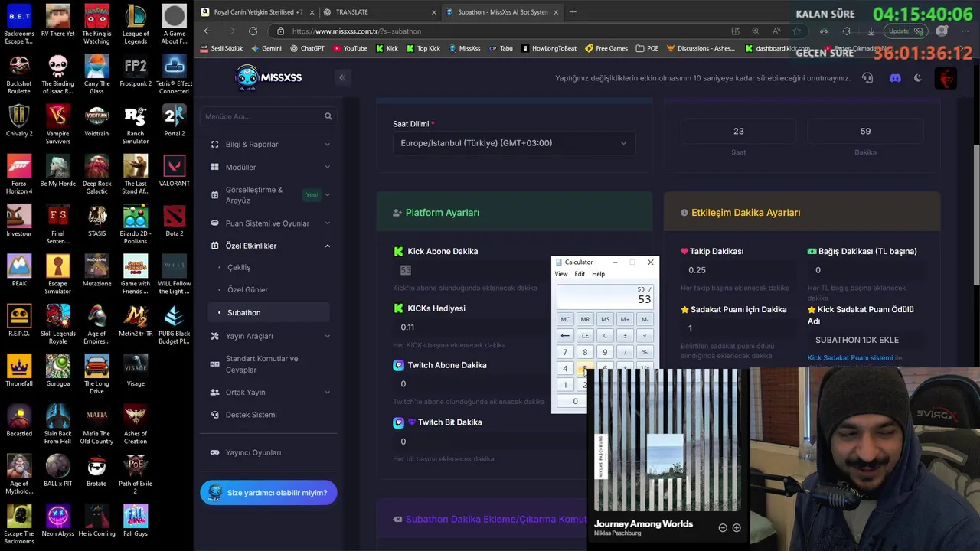Switch to the TRANSLATE browser tab
The width and height of the screenshot is (980, 551).
point(378,11)
